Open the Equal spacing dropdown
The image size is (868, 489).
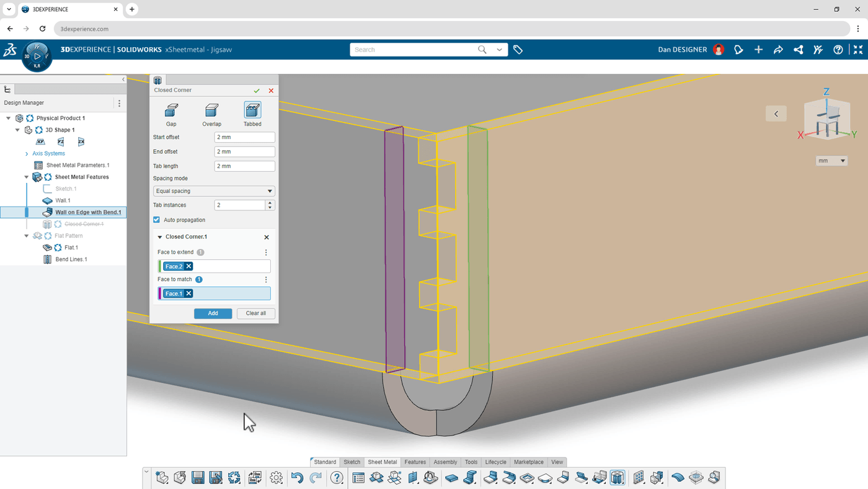269,191
